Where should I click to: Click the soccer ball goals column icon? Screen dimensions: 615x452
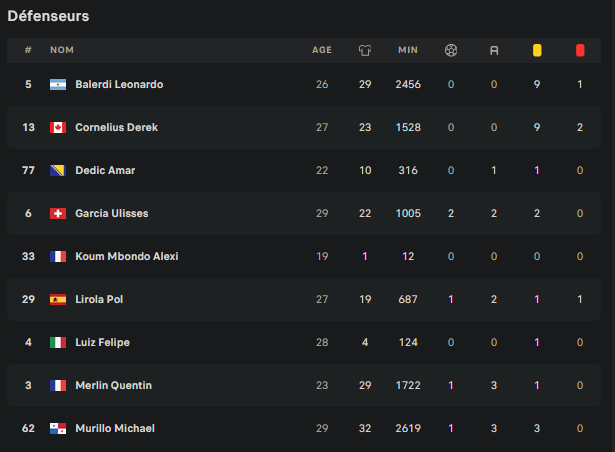[x=451, y=50]
